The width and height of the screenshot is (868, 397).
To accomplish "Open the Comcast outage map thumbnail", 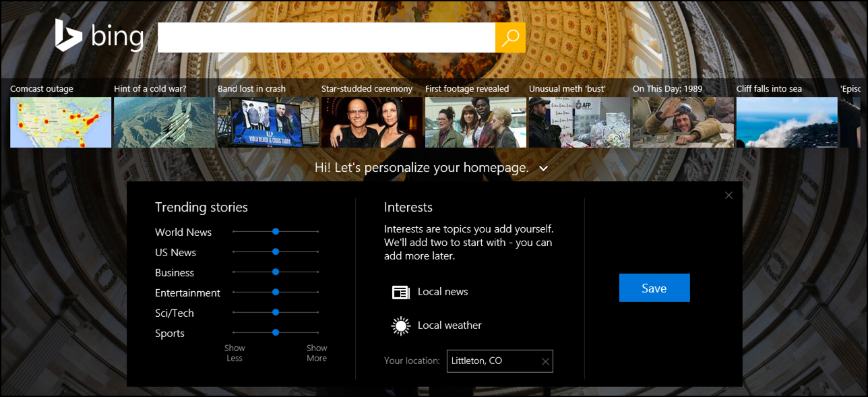I will pyautogui.click(x=61, y=122).
